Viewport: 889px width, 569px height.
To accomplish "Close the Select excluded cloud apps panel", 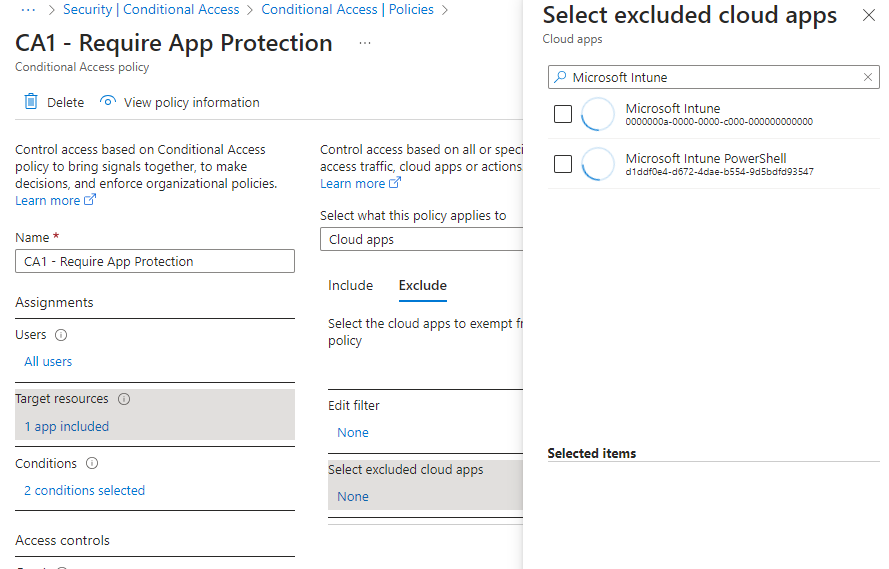I will pyautogui.click(x=869, y=15).
